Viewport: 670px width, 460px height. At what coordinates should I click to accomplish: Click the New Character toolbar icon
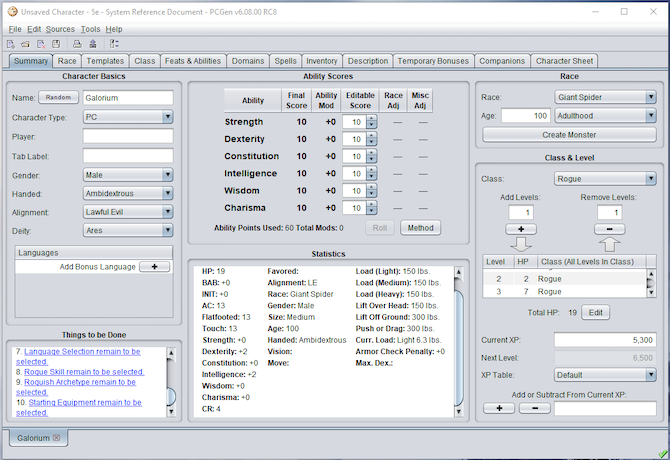coord(10,44)
